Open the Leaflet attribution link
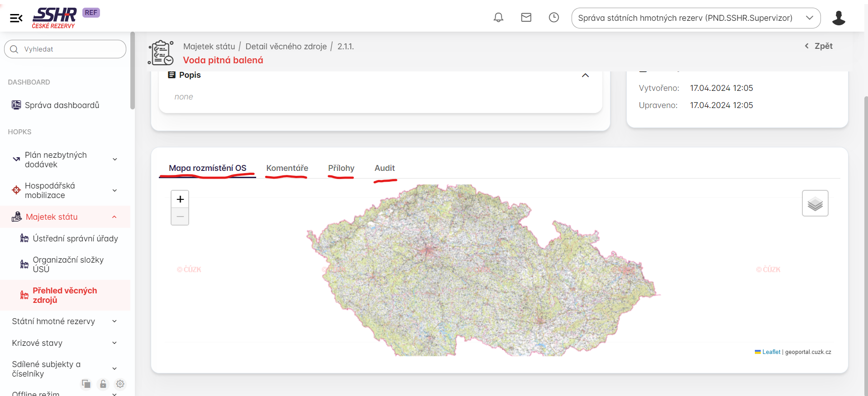This screenshot has height=396, width=868. [x=771, y=352]
